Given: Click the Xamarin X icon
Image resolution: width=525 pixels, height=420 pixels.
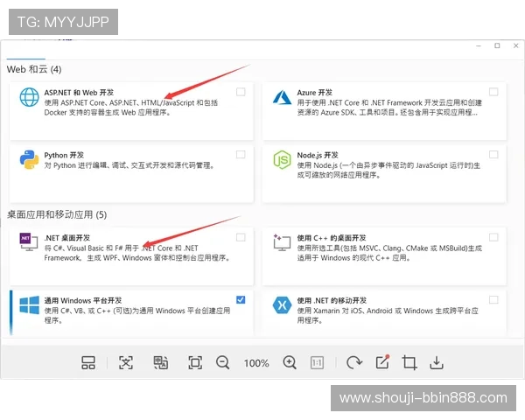Looking at the screenshot, I should tap(282, 305).
